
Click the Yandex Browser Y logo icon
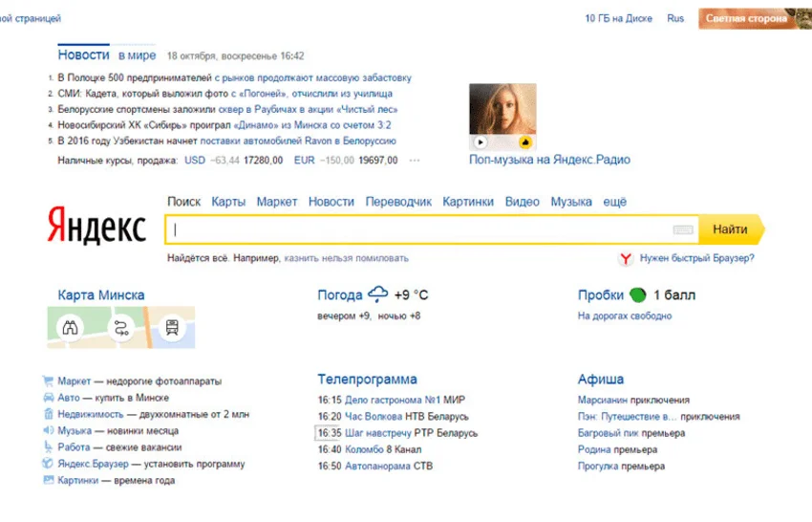pos(626,258)
